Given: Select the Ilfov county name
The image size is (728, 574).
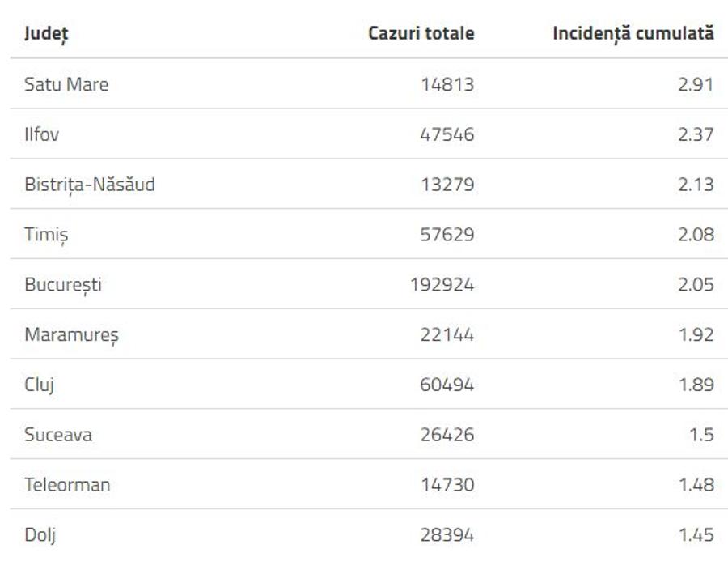Looking at the screenshot, I should click(42, 134).
